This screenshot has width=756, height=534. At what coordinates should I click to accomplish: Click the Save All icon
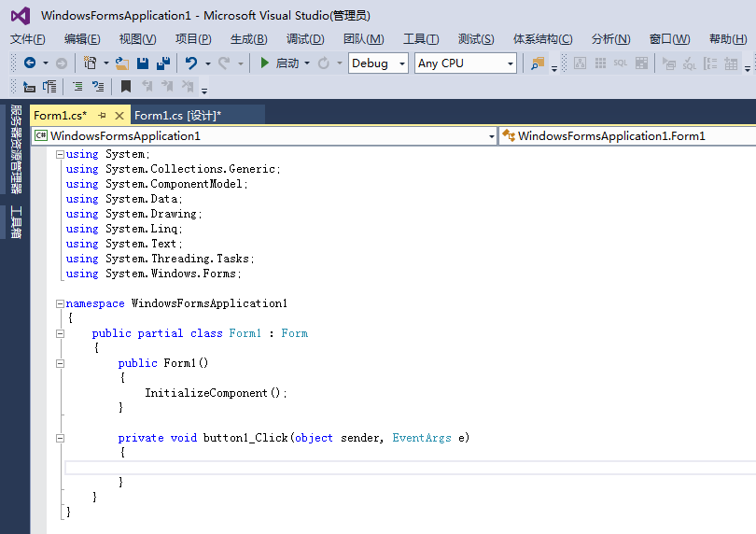[x=163, y=63]
